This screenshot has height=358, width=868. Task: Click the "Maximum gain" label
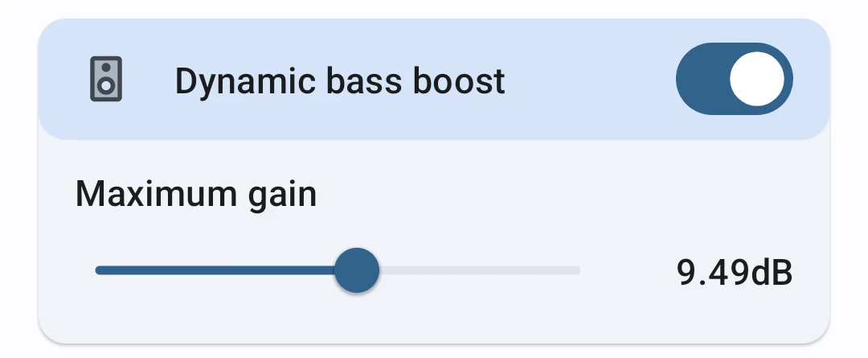[x=195, y=195]
